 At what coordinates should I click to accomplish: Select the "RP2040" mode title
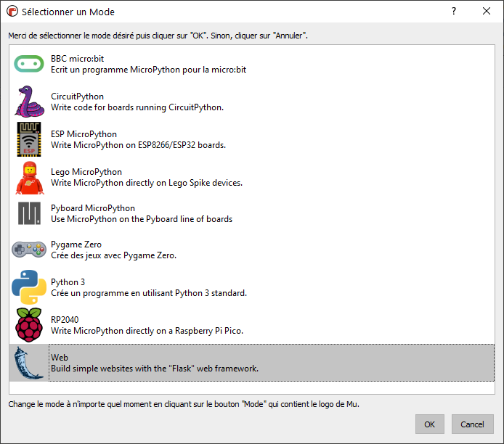click(x=65, y=320)
